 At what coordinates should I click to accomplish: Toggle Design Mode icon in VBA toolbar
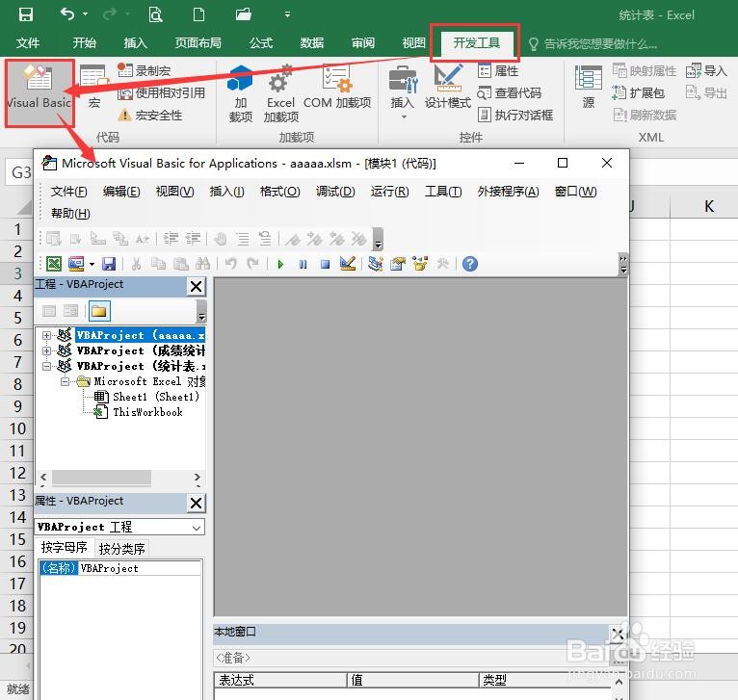pos(348,264)
